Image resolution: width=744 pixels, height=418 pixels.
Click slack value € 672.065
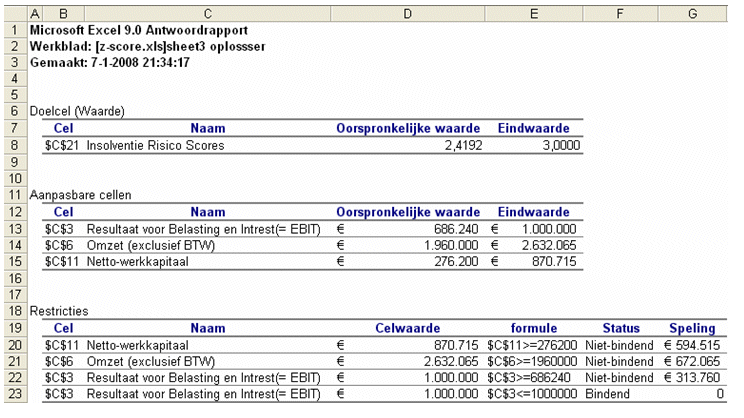point(692,362)
